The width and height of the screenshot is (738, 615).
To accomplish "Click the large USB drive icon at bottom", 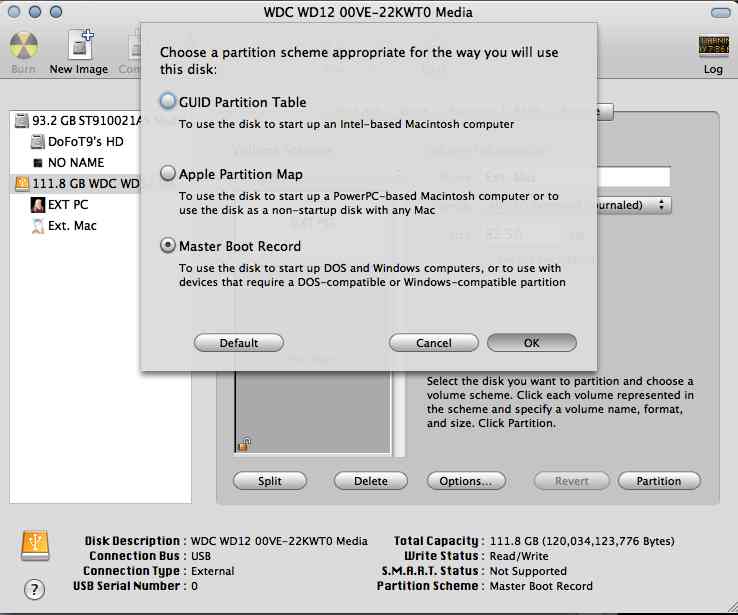I will 35,545.
